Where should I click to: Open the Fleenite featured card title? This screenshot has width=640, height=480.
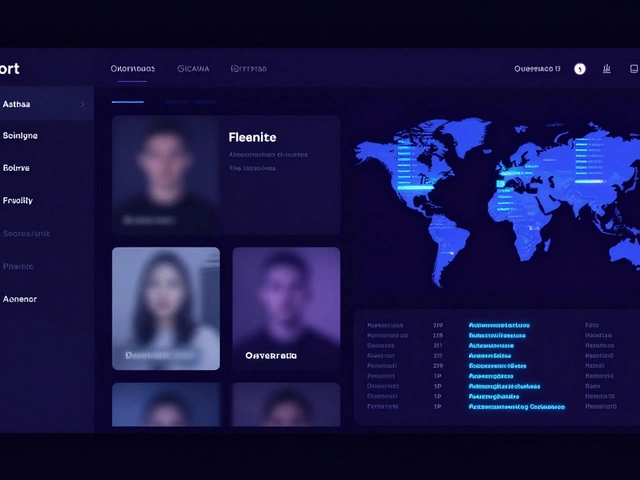click(252, 137)
